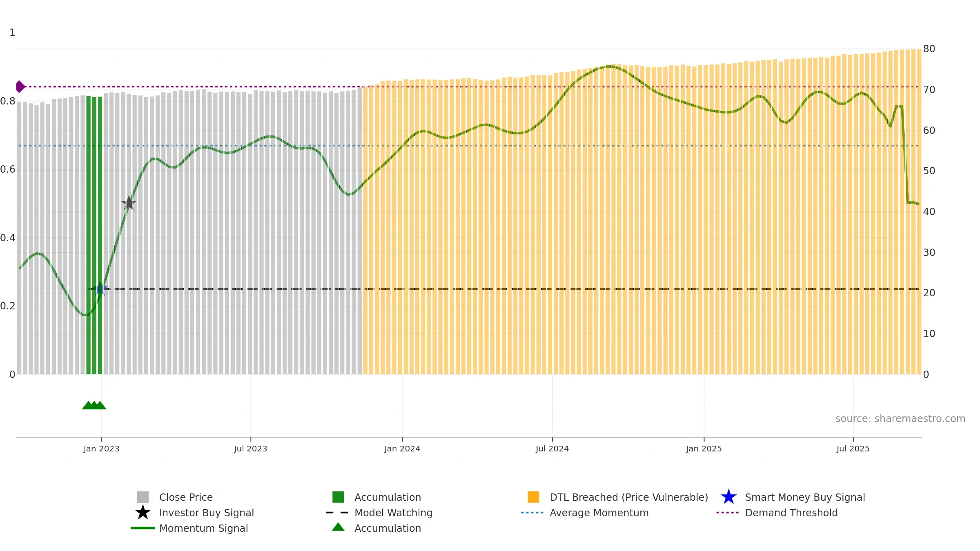This screenshot has width=980, height=551.
Task: Click the purple diamond Demand Threshold marker
Action: [20, 87]
